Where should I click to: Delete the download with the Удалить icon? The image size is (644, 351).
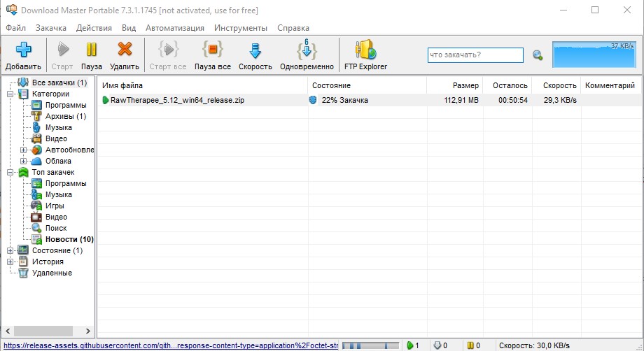click(x=125, y=50)
